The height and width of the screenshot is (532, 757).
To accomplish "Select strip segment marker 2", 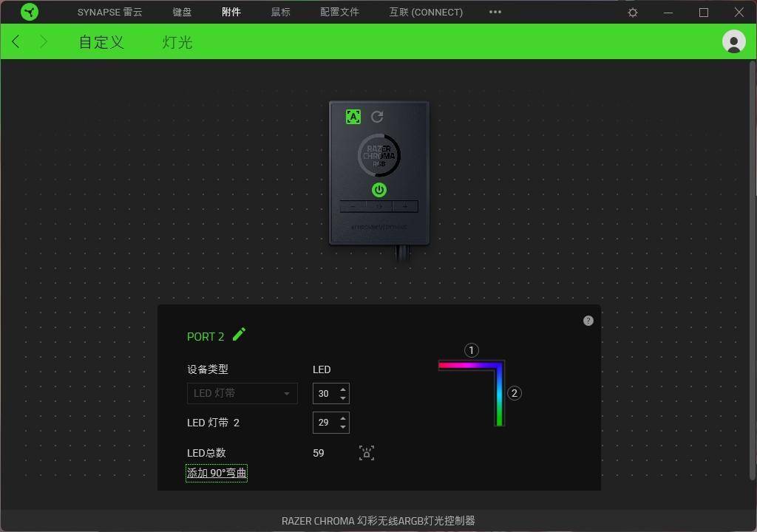I will coord(515,393).
